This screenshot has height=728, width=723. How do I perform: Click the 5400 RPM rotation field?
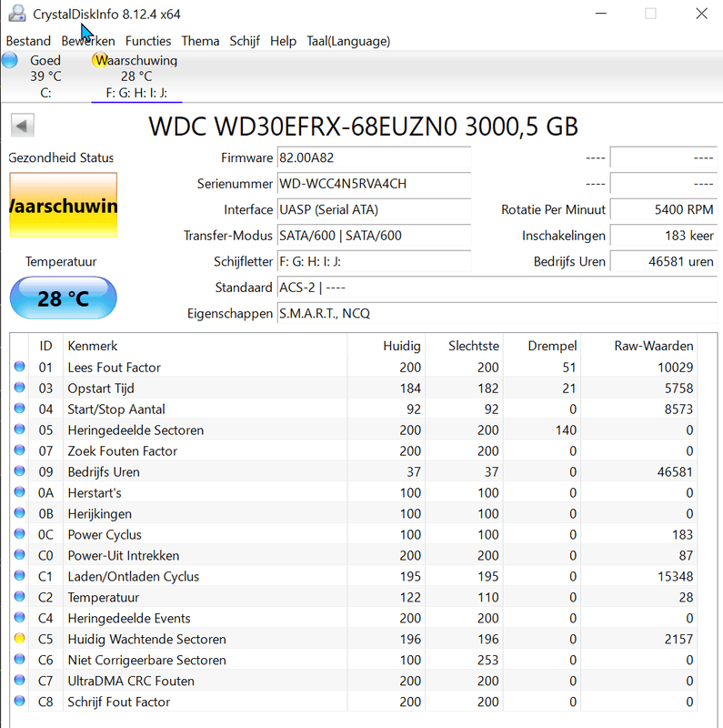[664, 210]
